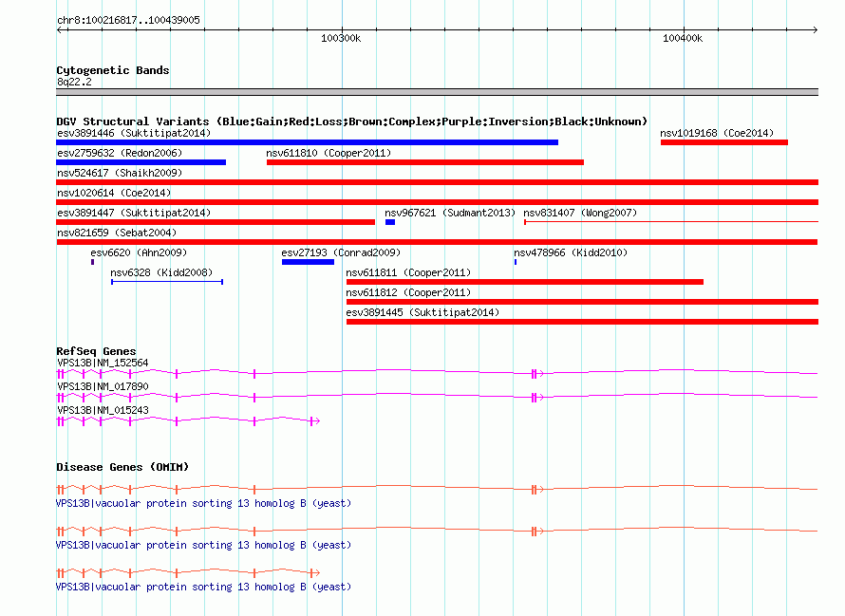Click the nsv611812 (Cooper2011) red bar
Screen dimensions: 845x616
[582, 302]
